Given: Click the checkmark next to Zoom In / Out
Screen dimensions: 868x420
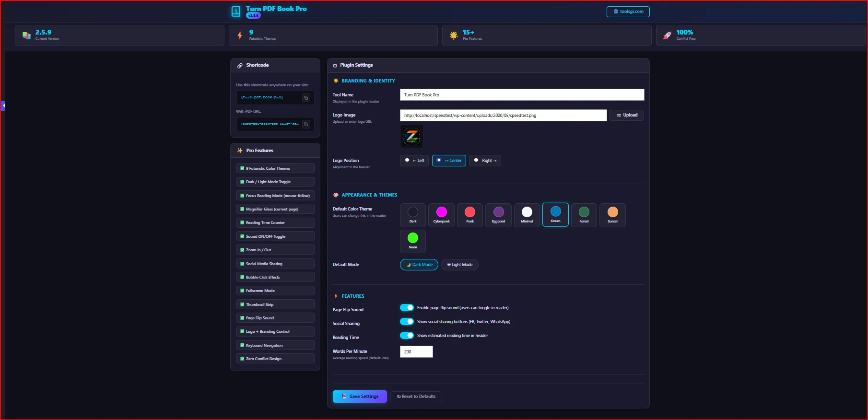Looking at the screenshot, I should 242,250.
